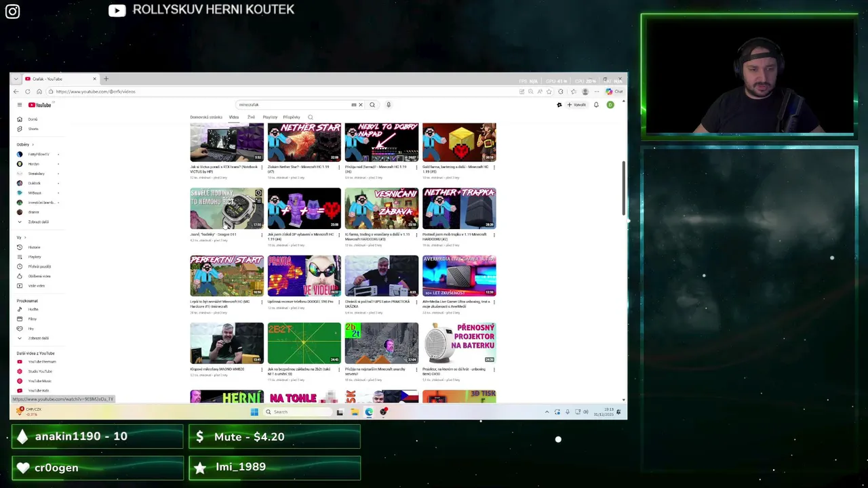This screenshot has width=868, height=488.
Task: Show hidden system tray icons
Action: click(x=547, y=411)
